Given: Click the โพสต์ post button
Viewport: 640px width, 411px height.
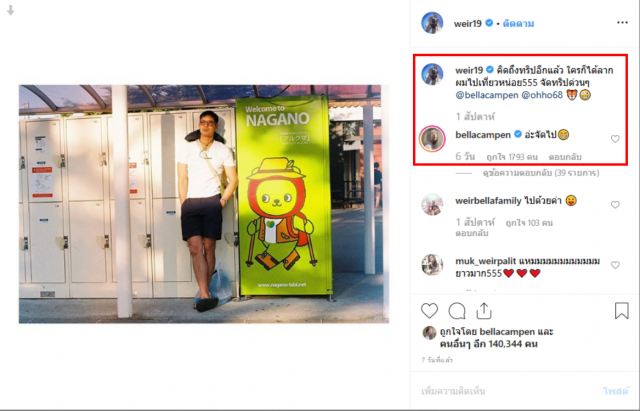Looking at the screenshot, I should pos(616,391).
